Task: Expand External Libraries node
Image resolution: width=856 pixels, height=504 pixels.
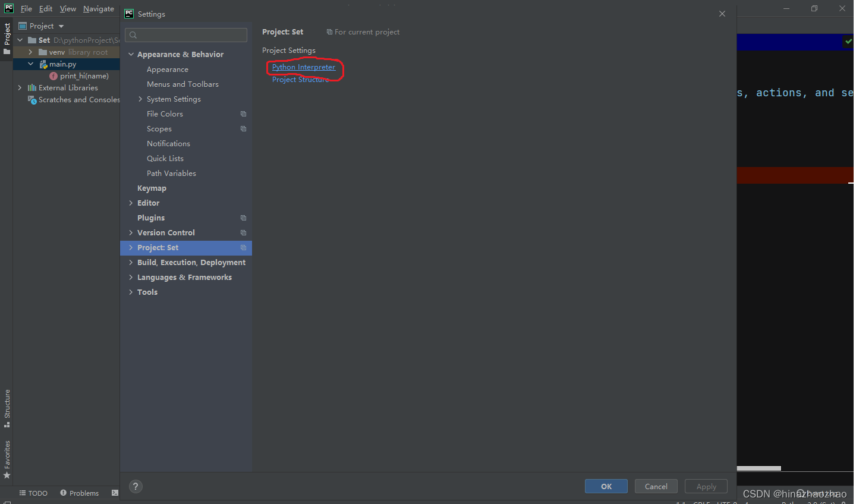Action: 20,88
